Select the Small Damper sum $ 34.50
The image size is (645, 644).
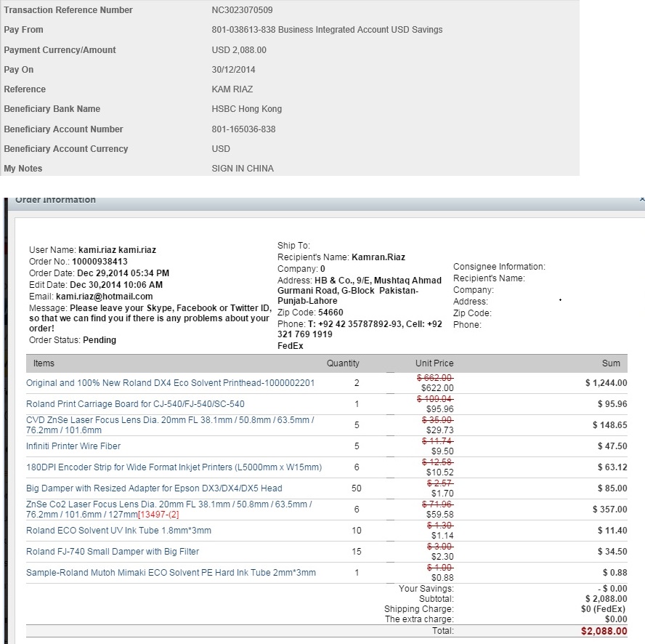(612, 552)
